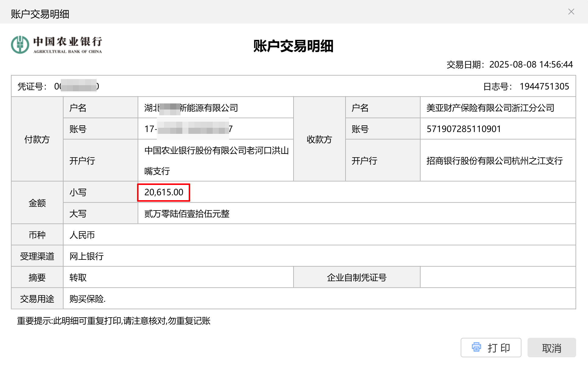Click payee bank 招商银行股份有限公司杭州之江支行
The height and width of the screenshot is (369, 588).
[494, 161]
